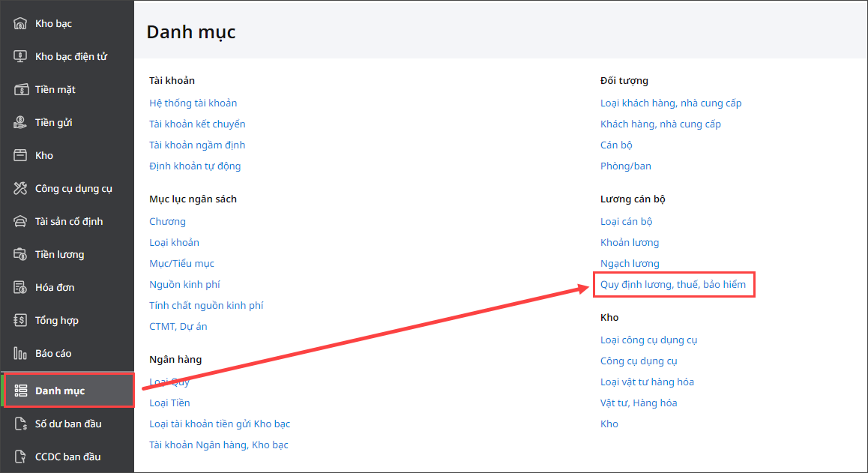Click Công cụ dụng cụ link under Kho
Viewport: 868px width, 473px height.
pyautogui.click(x=639, y=361)
